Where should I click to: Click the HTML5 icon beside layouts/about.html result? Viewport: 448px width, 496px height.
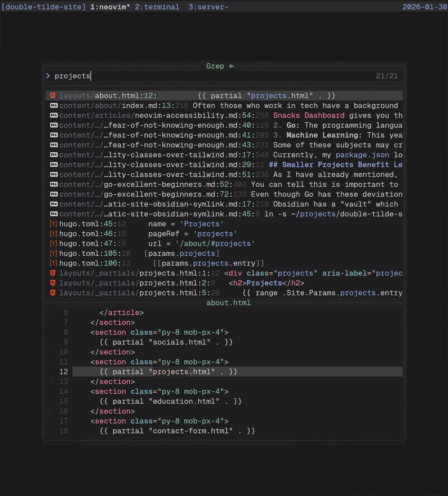(53, 96)
